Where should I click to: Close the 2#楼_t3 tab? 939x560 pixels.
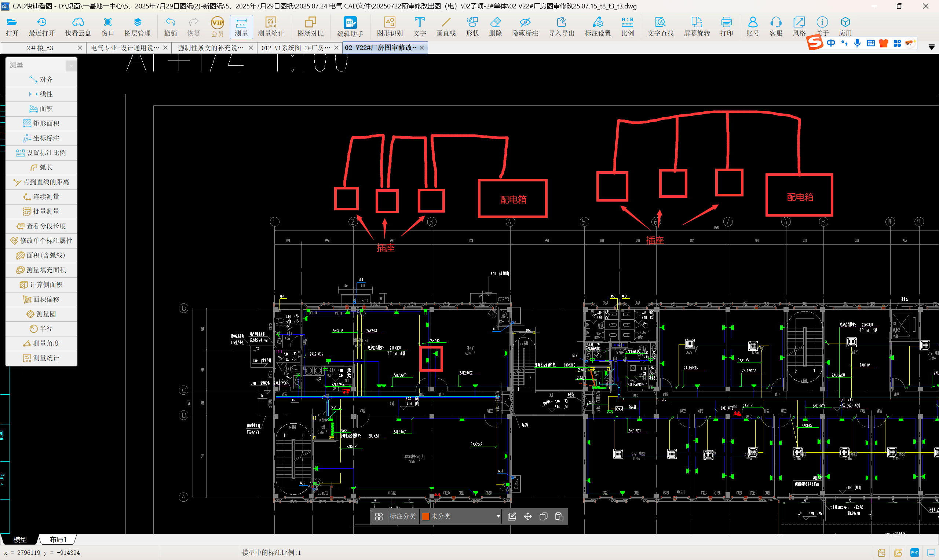tap(80, 48)
